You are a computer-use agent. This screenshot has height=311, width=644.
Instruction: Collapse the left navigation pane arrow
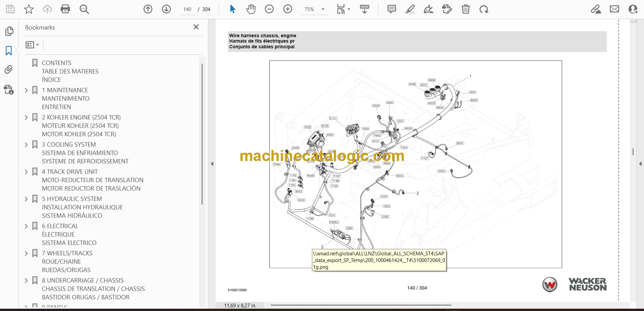coord(212,164)
